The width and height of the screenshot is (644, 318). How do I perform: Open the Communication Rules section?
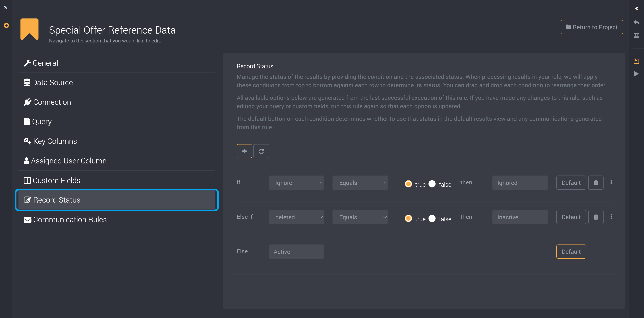[x=117, y=219]
